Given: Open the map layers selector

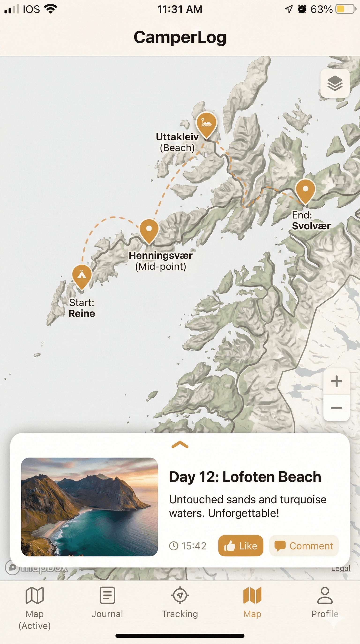Looking at the screenshot, I should [335, 83].
